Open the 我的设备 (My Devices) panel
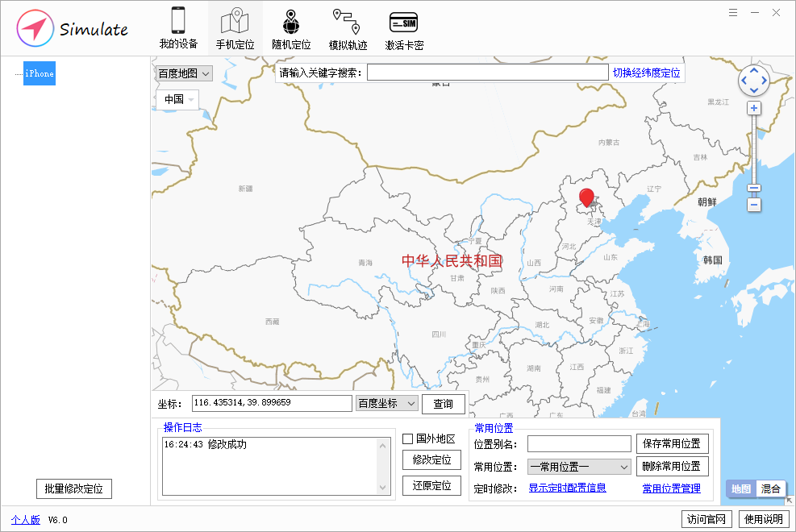 pyautogui.click(x=181, y=28)
